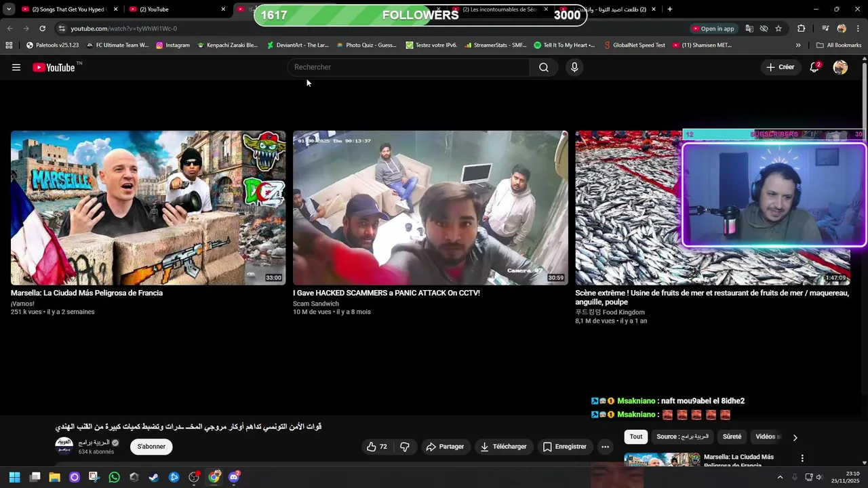Show more filter chips with right chevron
The width and height of the screenshot is (868, 488).
tap(795, 437)
